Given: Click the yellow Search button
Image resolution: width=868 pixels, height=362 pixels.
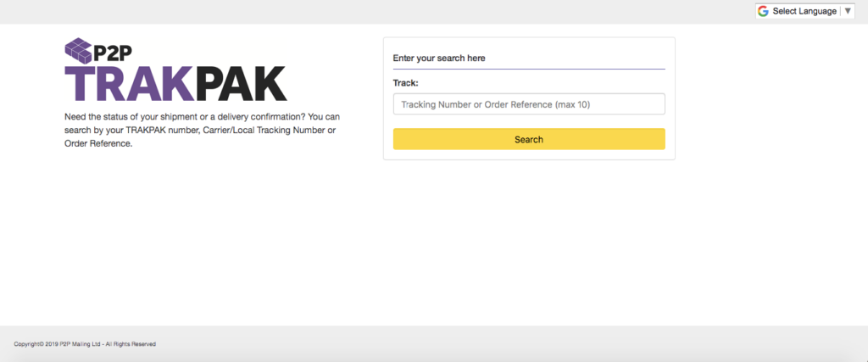Looking at the screenshot, I should pyautogui.click(x=529, y=140).
